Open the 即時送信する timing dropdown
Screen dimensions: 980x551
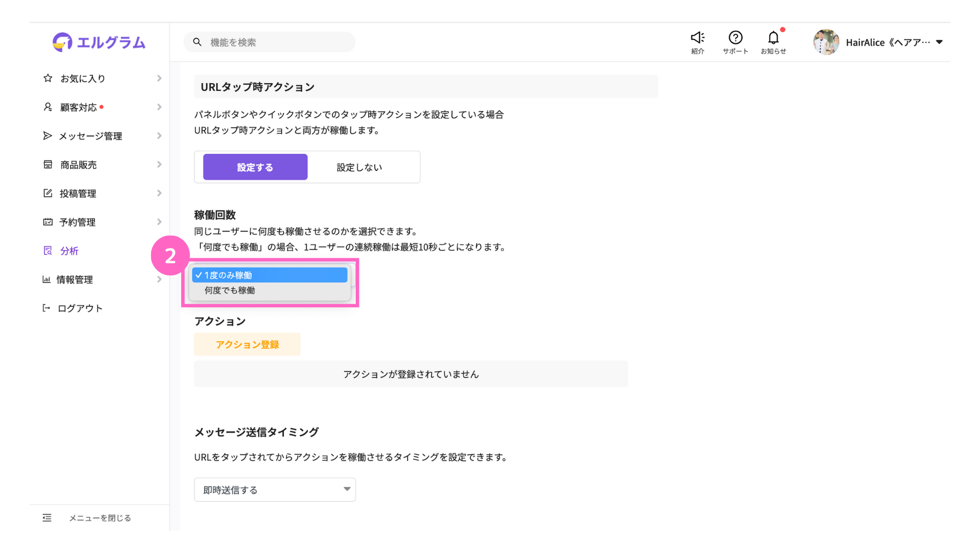[x=275, y=490]
